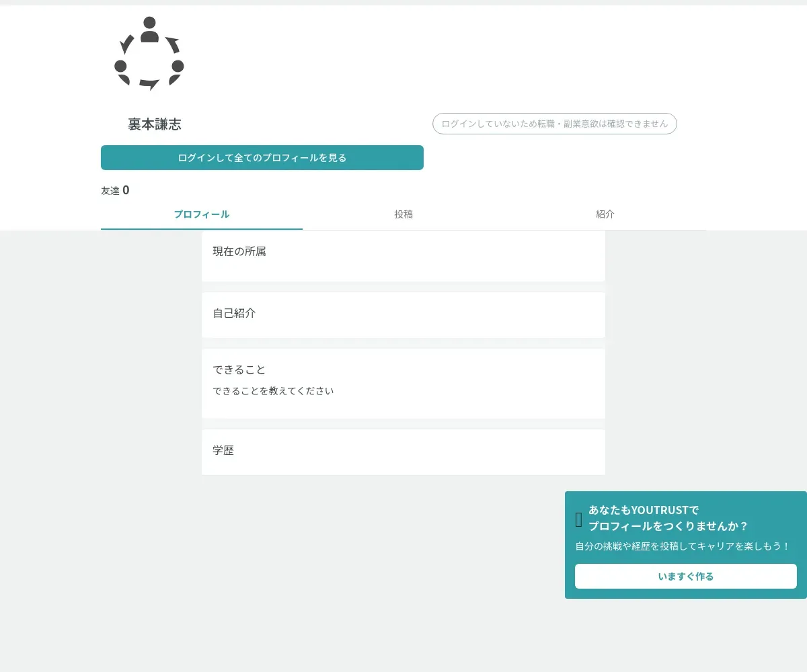
Task: Click 自分の挑戦や経歴を投稿してキャリアを楽しもう！ text
Action: [x=683, y=546]
